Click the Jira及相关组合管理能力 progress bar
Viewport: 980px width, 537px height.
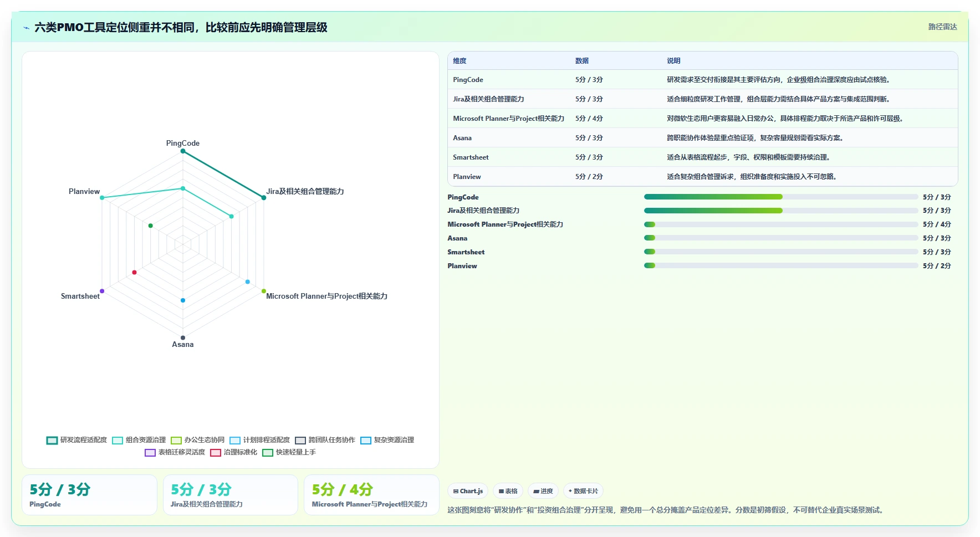781,211
